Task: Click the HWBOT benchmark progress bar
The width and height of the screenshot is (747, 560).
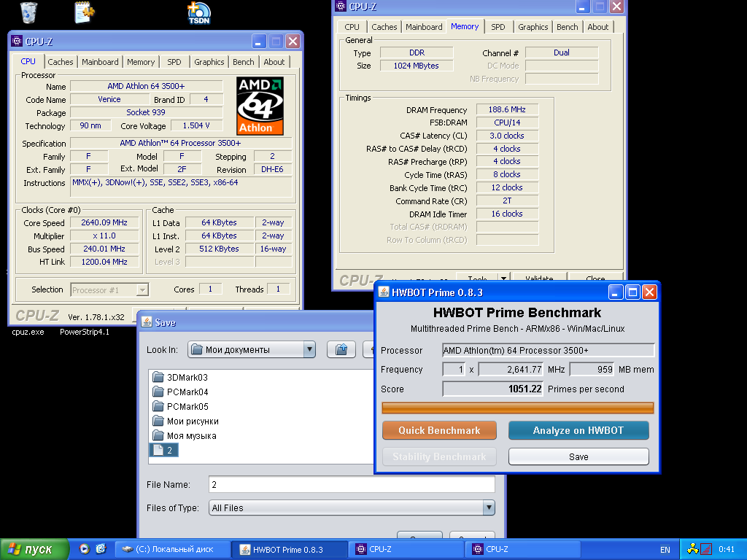Action: [x=518, y=408]
